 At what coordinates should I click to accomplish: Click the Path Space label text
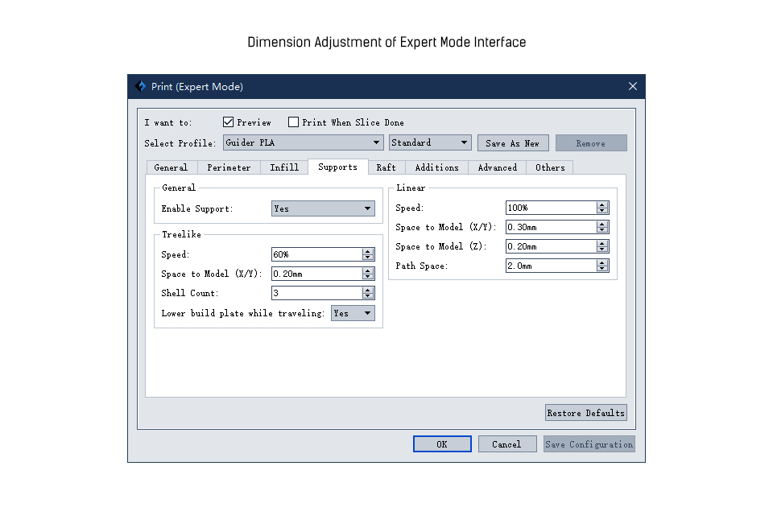pyautogui.click(x=421, y=266)
